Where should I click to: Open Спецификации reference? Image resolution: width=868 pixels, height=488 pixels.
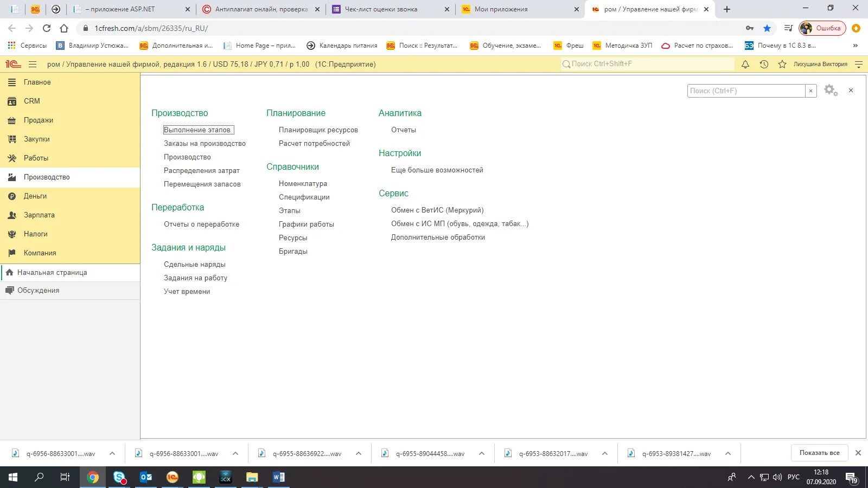(x=304, y=197)
